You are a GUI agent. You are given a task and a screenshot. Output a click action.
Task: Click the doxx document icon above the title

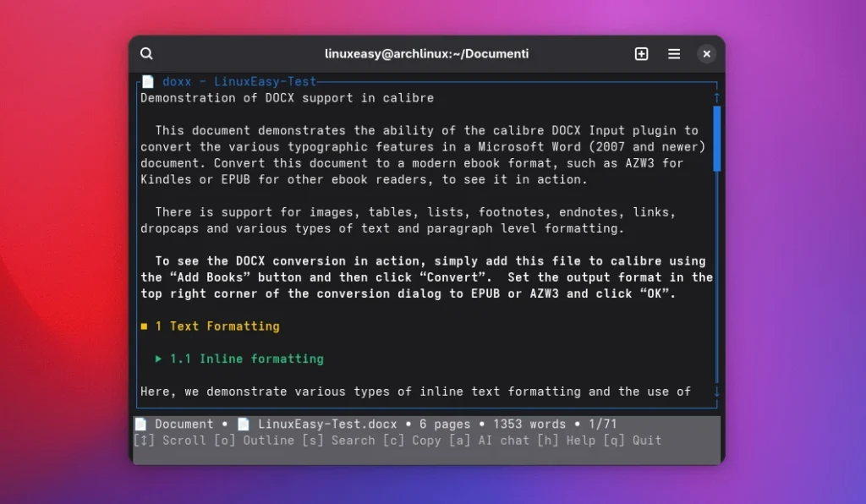[147, 81]
